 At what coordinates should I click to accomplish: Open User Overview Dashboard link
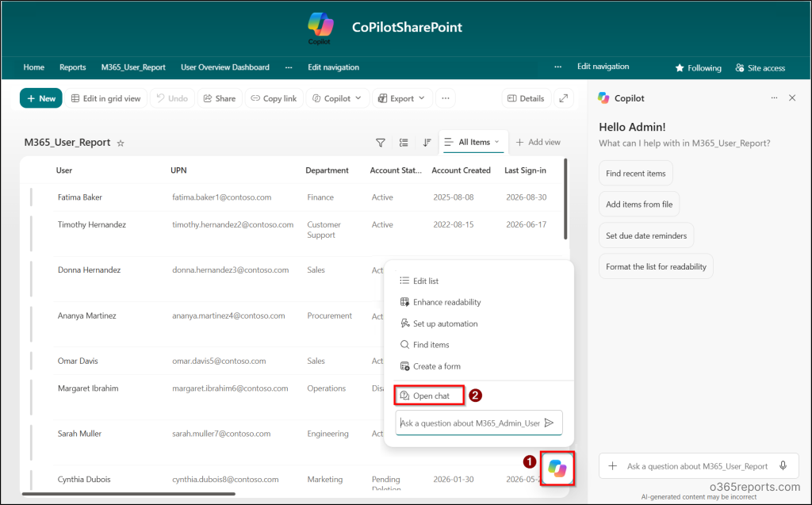[224, 67]
